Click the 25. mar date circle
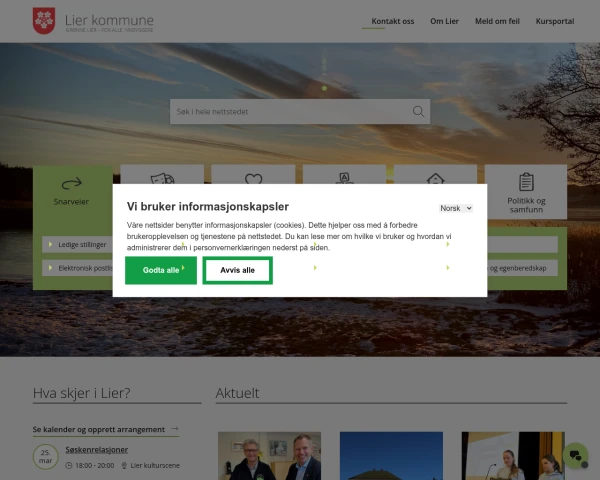This screenshot has height=480, width=600. [46, 457]
